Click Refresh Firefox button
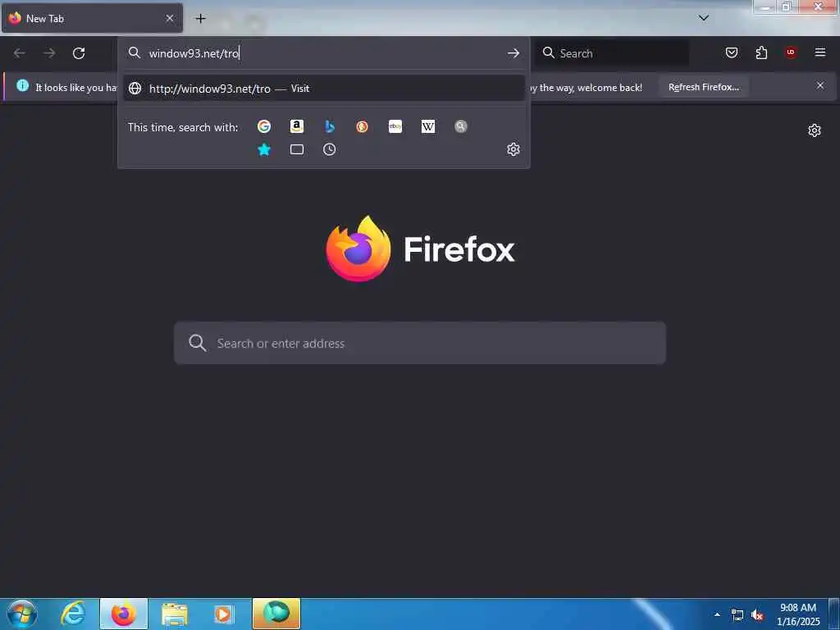The height and width of the screenshot is (630, 840). (x=703, y=87)
